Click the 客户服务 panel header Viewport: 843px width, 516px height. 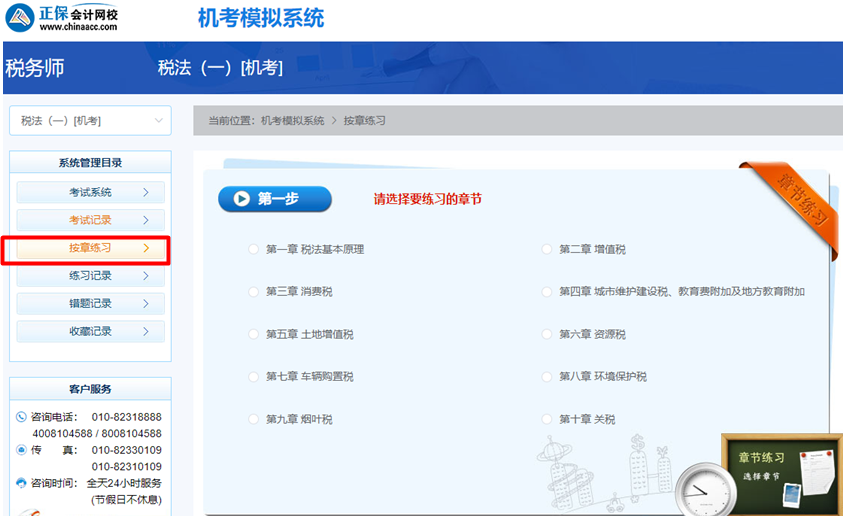point(90,389)
